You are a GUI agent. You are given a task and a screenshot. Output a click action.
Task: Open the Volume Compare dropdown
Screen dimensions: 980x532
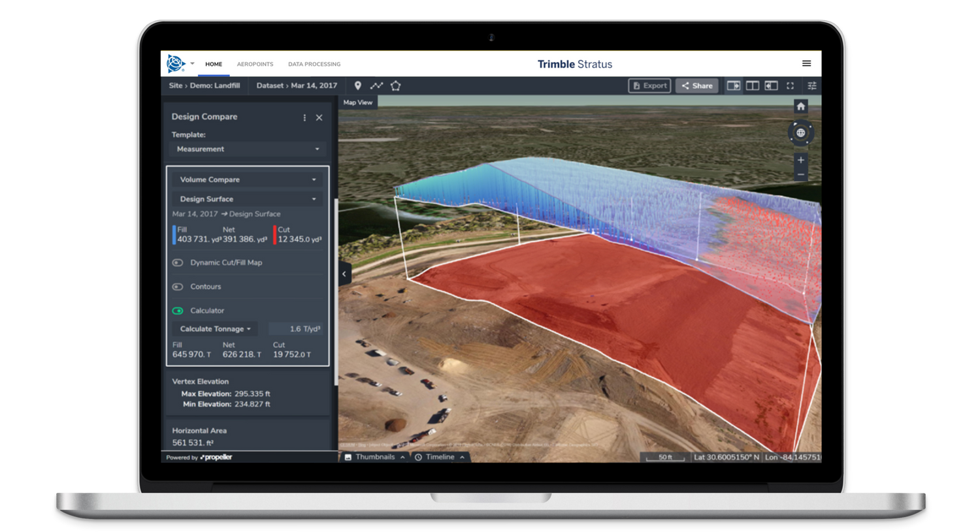pyautogui.click(x=248, y=180)
